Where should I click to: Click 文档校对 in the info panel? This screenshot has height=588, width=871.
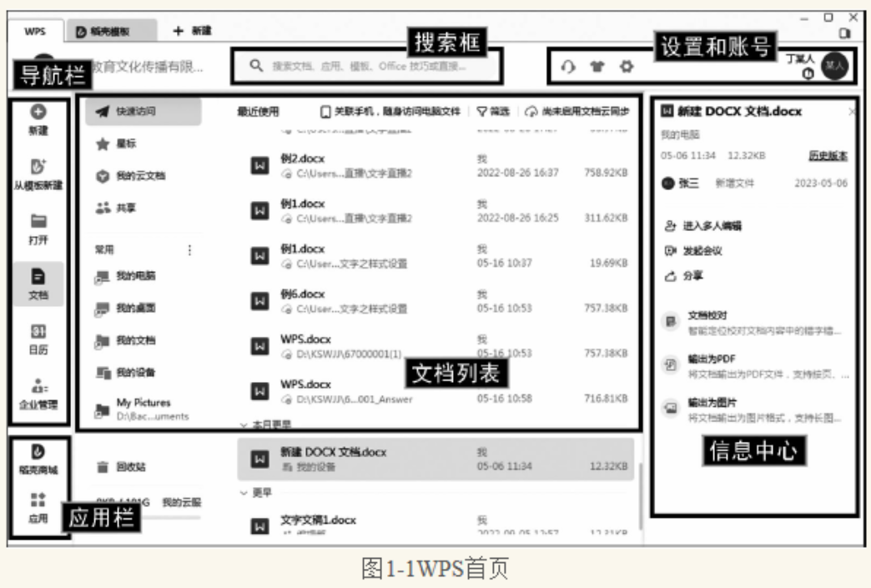click(753, 323)
